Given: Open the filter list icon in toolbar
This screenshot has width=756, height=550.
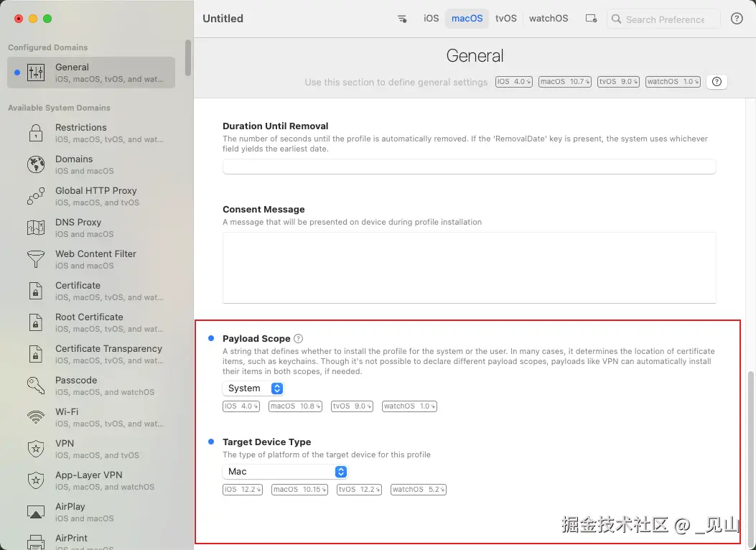Looking at the screenshot, I should 401,19.
